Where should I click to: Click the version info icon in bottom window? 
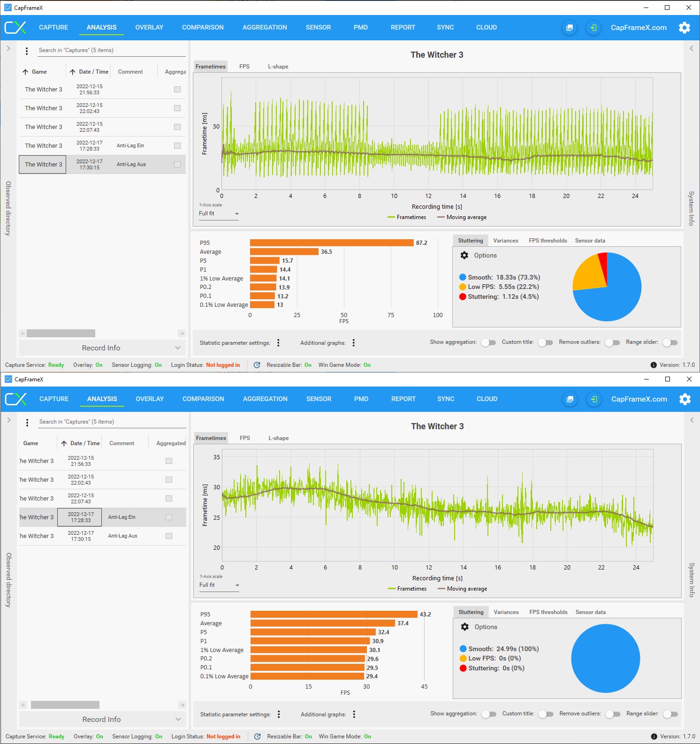(654, 736)
